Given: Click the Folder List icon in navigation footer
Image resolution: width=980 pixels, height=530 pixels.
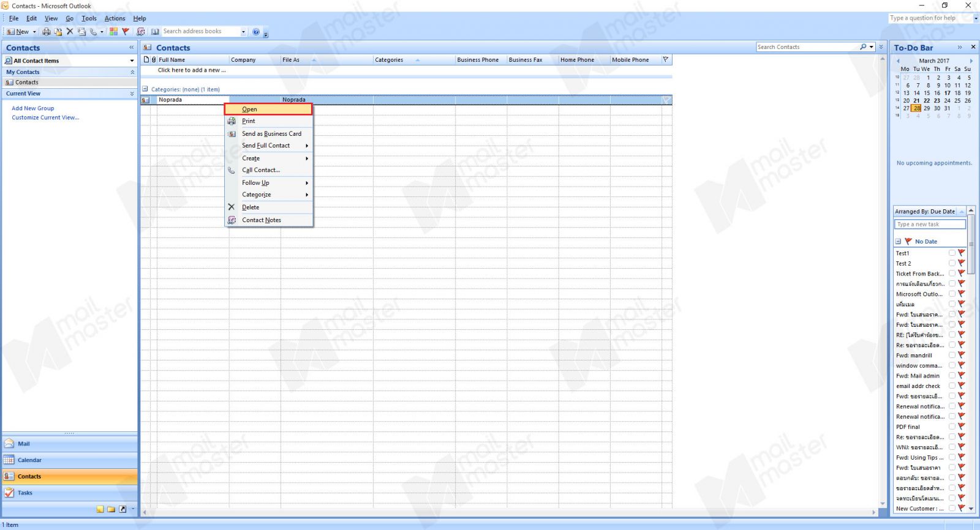Looking at the screenshot, I should [x=111, y=509].
